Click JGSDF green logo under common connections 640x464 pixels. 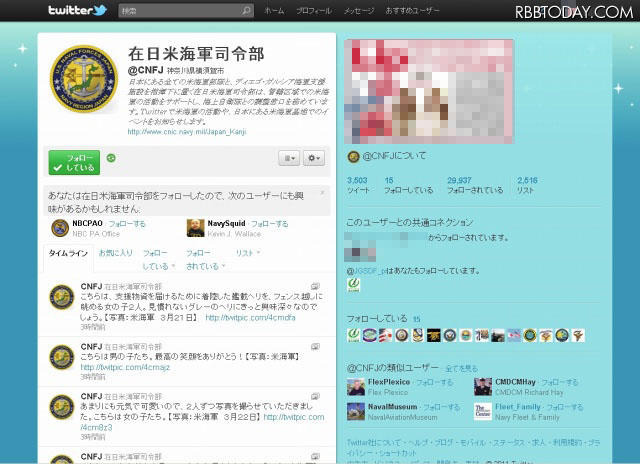point(353,284)
